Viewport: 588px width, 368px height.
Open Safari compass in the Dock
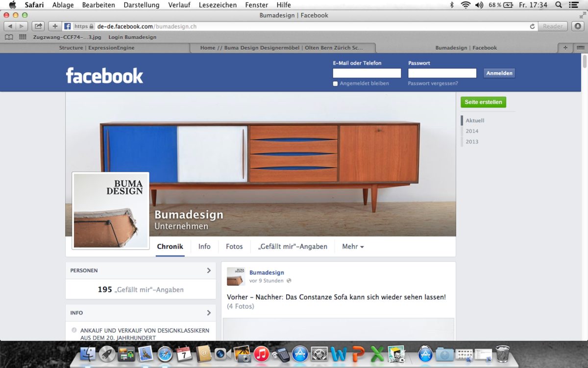tap(165, 353)
